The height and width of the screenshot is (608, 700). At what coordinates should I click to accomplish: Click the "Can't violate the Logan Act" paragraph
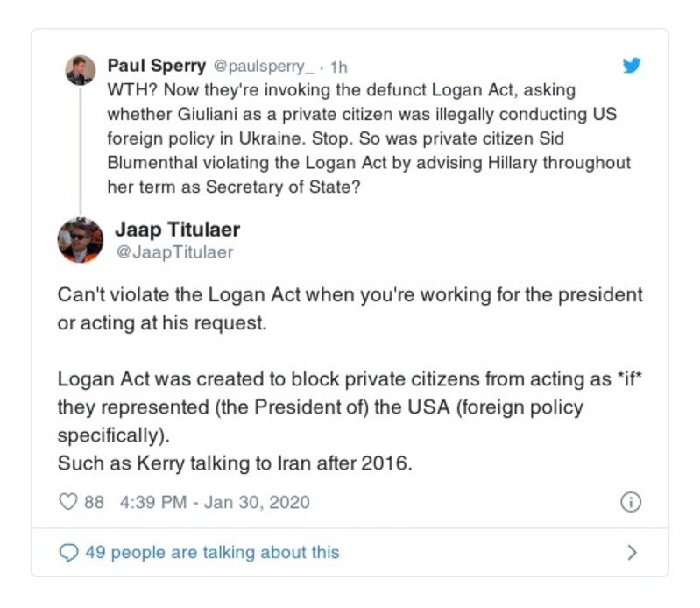[350, 310]
